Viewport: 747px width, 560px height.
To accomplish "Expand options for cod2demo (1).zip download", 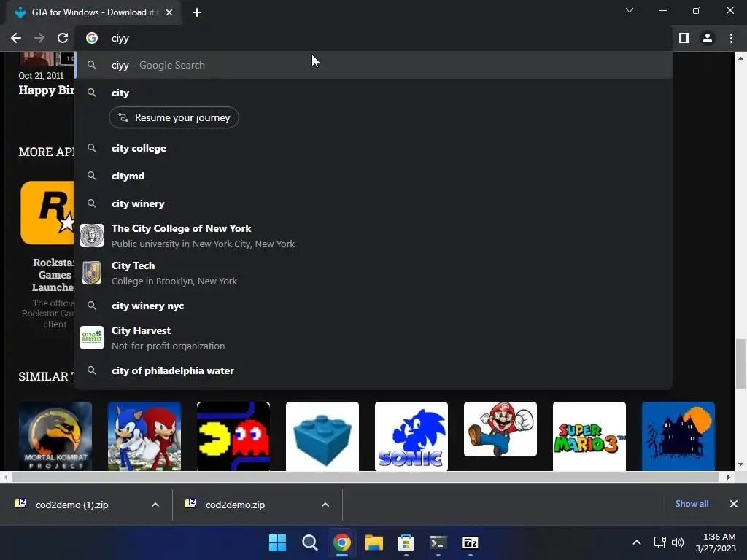I will (155, 505).
